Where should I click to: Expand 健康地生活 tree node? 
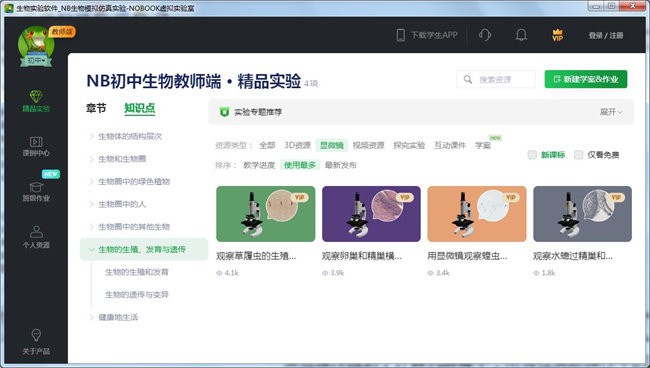91,317
